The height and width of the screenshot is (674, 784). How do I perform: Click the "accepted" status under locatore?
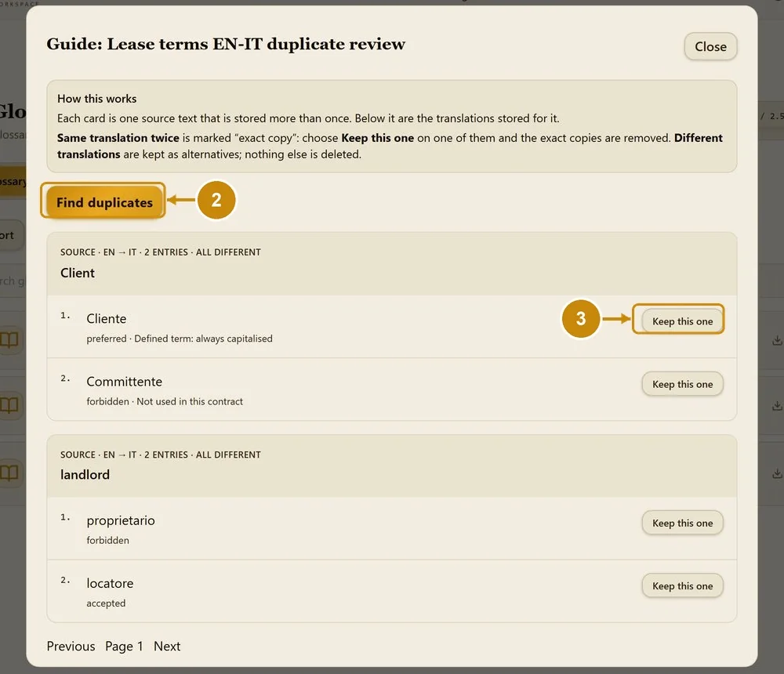click(106, 603)
